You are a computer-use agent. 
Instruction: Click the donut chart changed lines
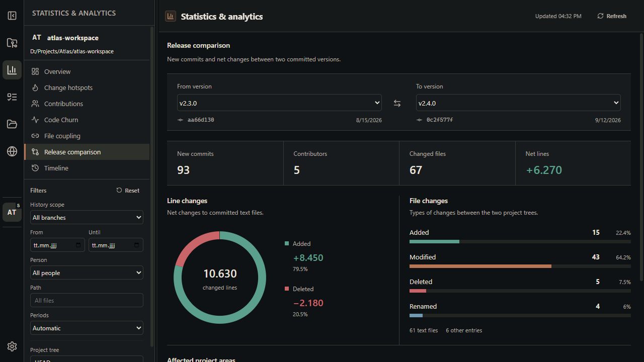click(x=220, y=278)
